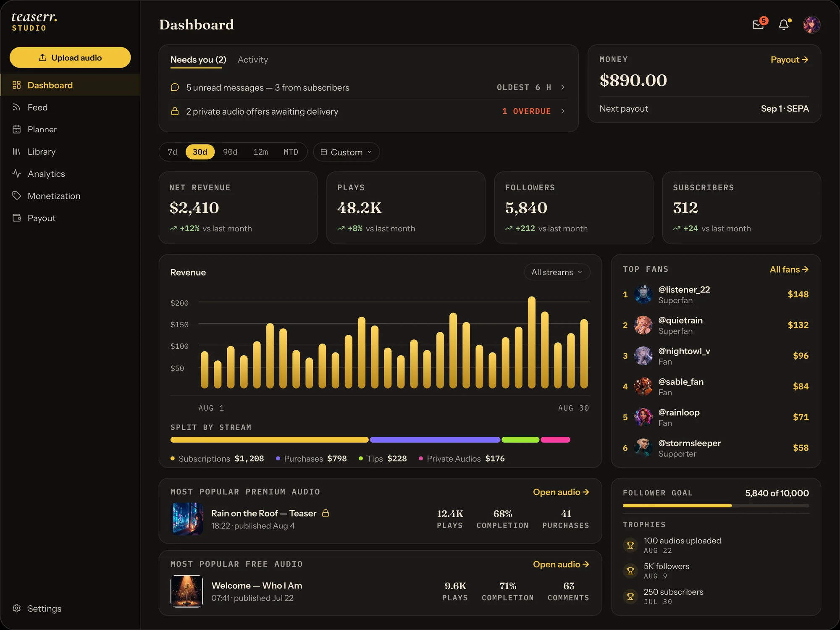Click the 5K followers trophy icon

point(630,571)
